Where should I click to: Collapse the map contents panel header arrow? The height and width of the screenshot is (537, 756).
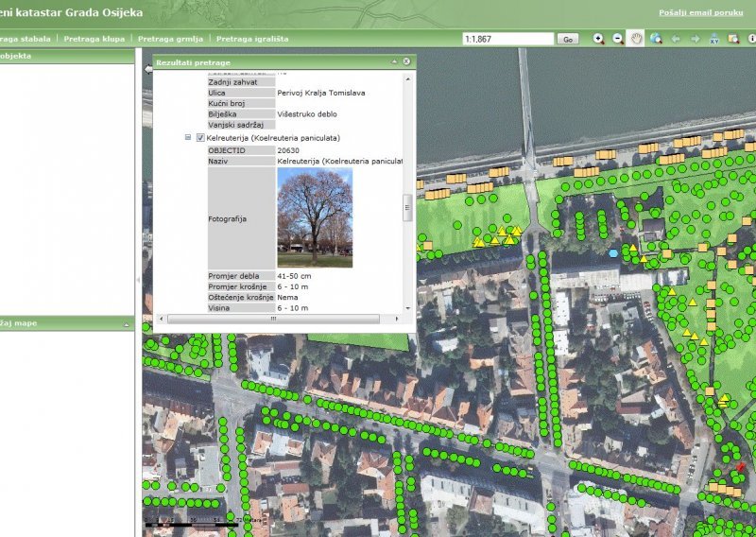(127, 324)
